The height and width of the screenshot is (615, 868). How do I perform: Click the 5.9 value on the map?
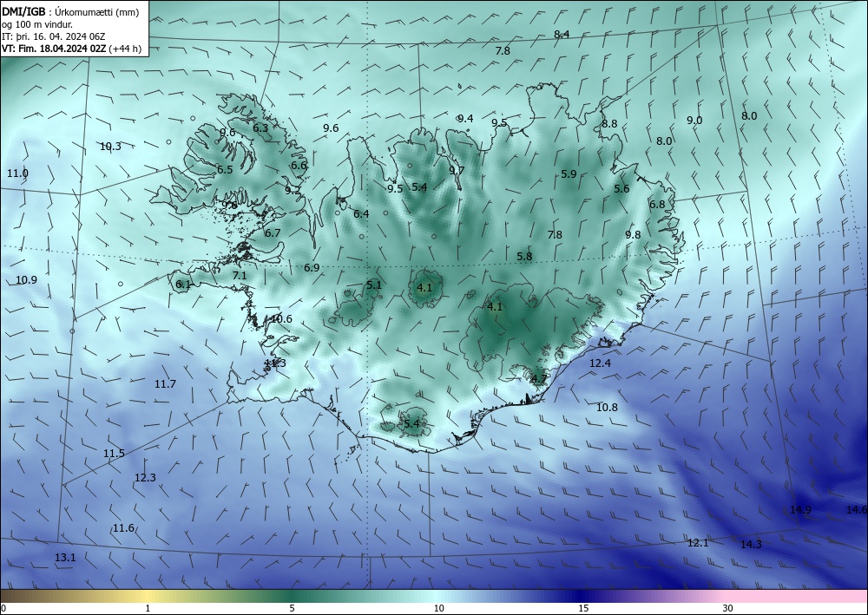569,173
